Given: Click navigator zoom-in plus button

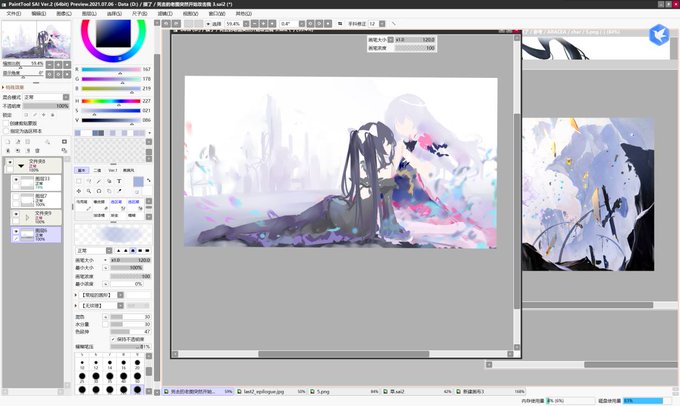Looking at the screenshot, I should coord(58,65).
